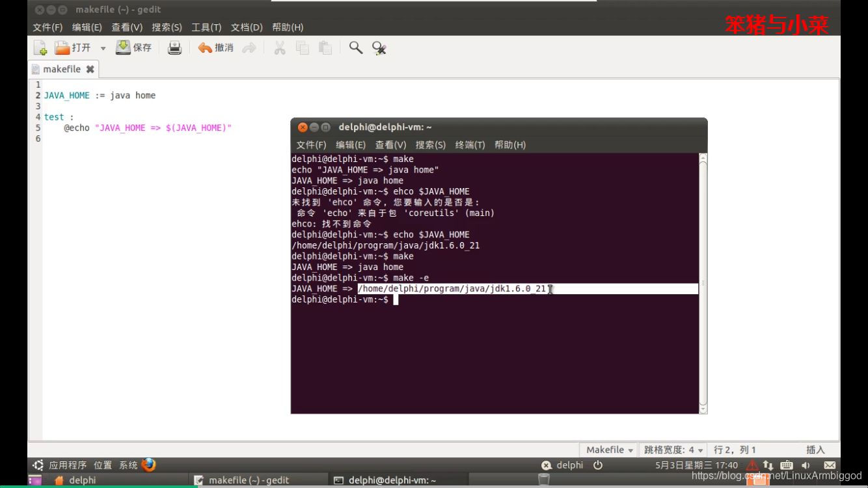Click the Cut scissors icon
This screenshot has height=488, width=868.
(x=280, y=47)
